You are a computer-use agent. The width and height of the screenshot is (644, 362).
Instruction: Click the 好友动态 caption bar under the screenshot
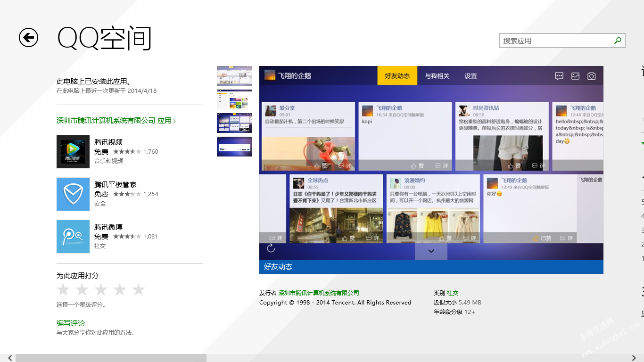(x=431, y=267)
